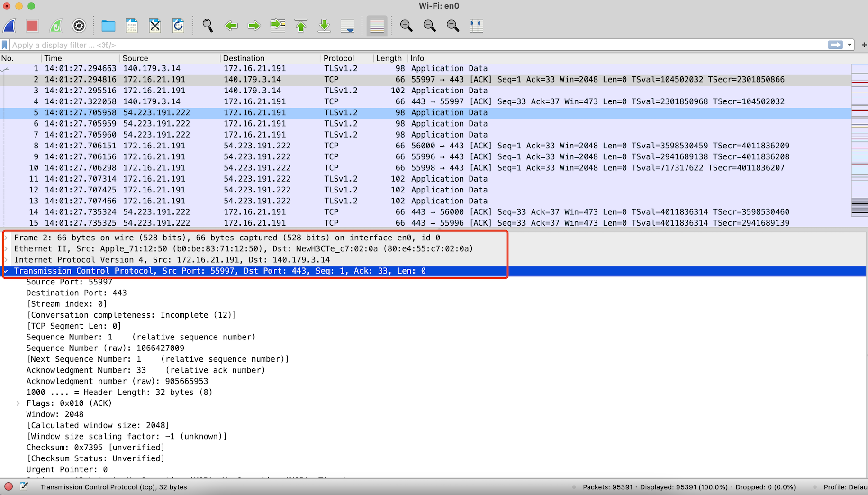The width and height of the screenshot is (868, 495).
Task: Click the Find Packet magnifier icon
Action: [208, 26]
